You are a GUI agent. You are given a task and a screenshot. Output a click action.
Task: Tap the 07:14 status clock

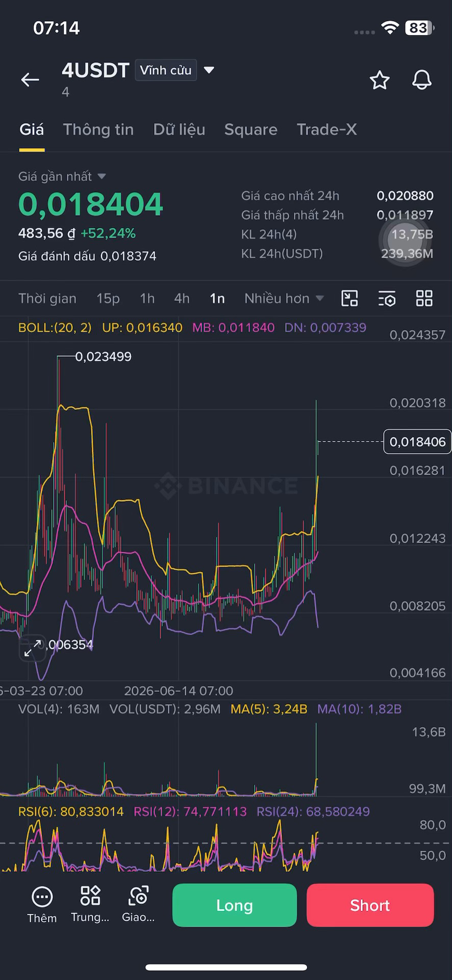[57, 28]
